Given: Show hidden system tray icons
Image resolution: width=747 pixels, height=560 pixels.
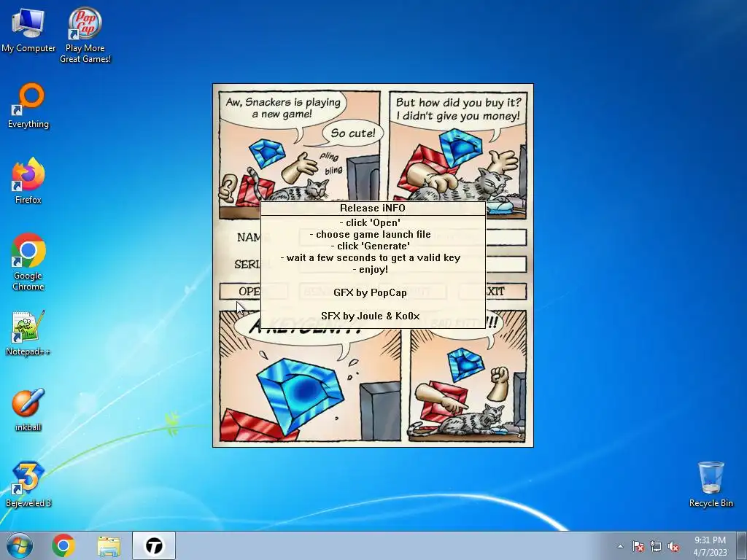Looking at the screenshot, I should pos(620,546).
